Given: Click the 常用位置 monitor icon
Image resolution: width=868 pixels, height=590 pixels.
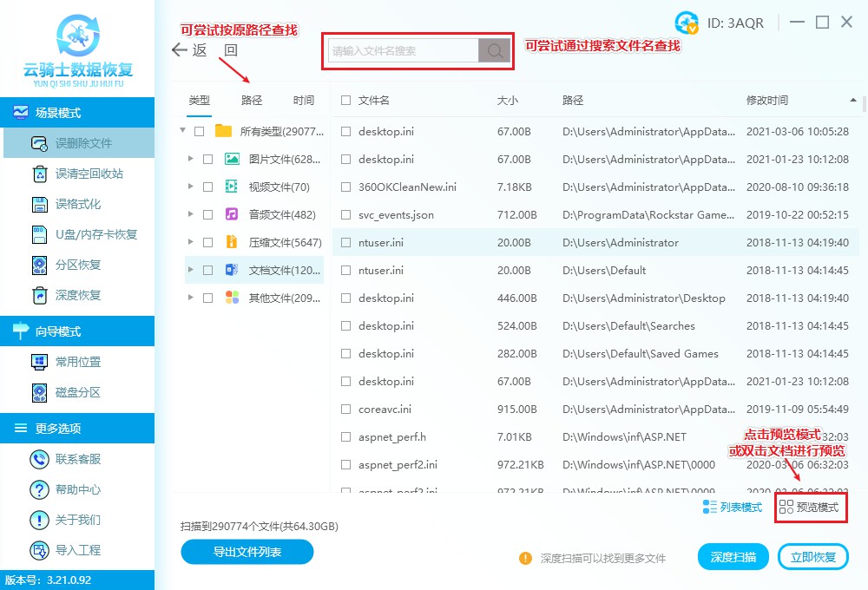Looking at the screenshot, I should 39,362.
